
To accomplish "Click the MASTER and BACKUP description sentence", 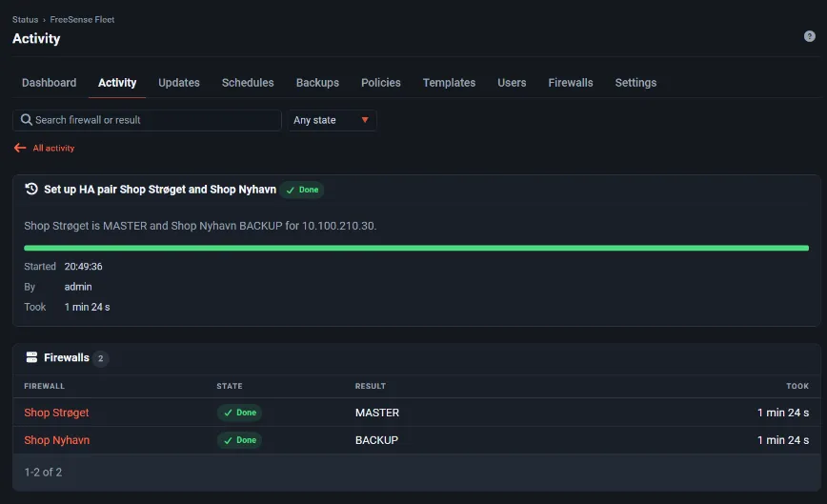I will tap(200, 226).
